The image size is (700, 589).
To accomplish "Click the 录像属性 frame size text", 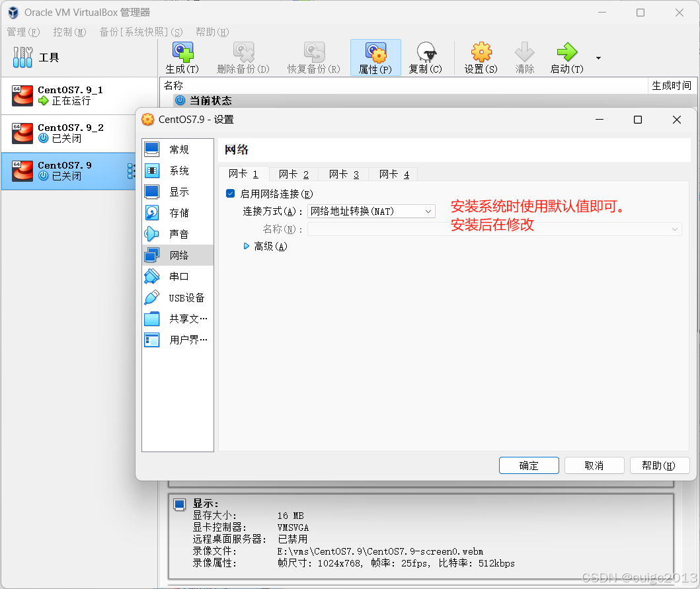I will 396,563.
